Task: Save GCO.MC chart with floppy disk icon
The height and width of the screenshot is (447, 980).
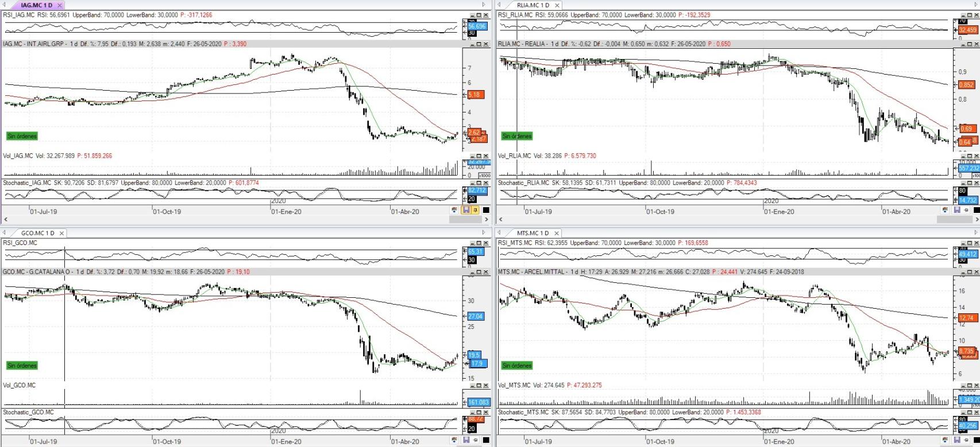Action: [466, 440]
